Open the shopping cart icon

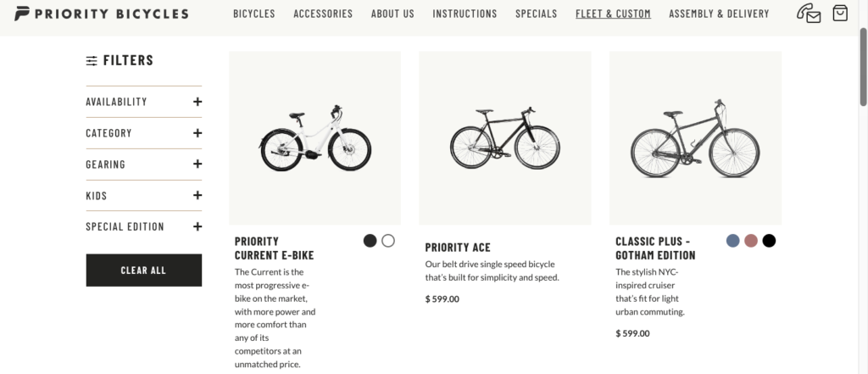[x=839, y=14]
